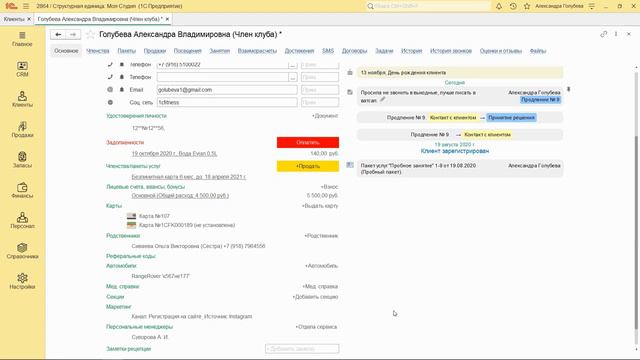
Task: Click the red Оплатить button
Action: click(x=308, y=142)
